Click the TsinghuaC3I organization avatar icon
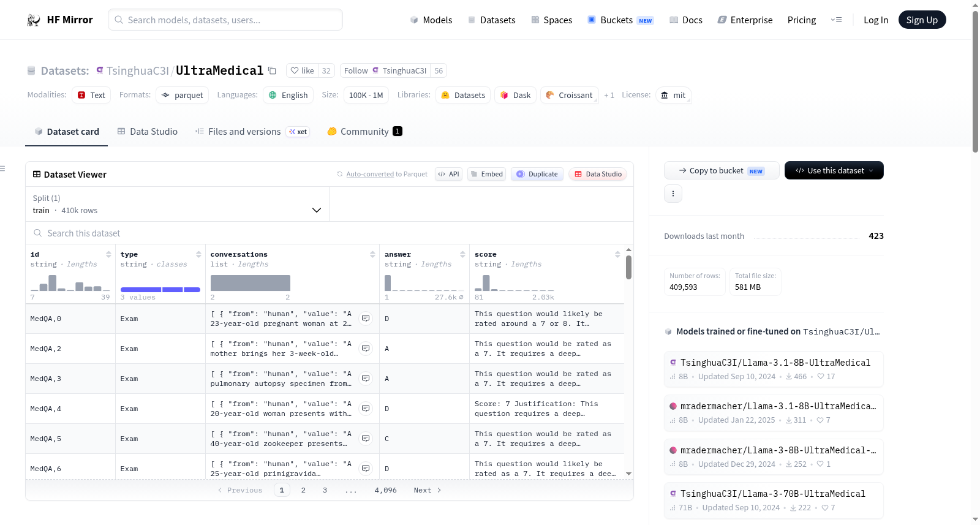Viewport: 980px width, 525px height. (x=100, y=70)
